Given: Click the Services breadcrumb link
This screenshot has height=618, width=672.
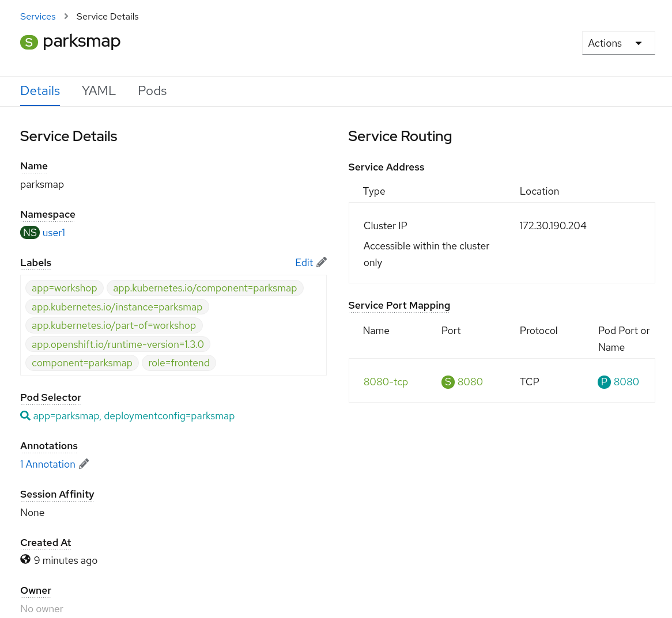Looking at the screenshot, I should (x=37, y=16).
